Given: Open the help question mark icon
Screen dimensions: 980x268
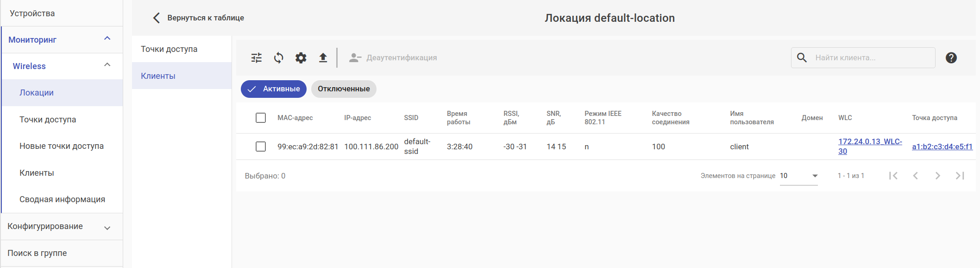Looking at the screenshot, I should pyautogui.click(x=951, y=57).
